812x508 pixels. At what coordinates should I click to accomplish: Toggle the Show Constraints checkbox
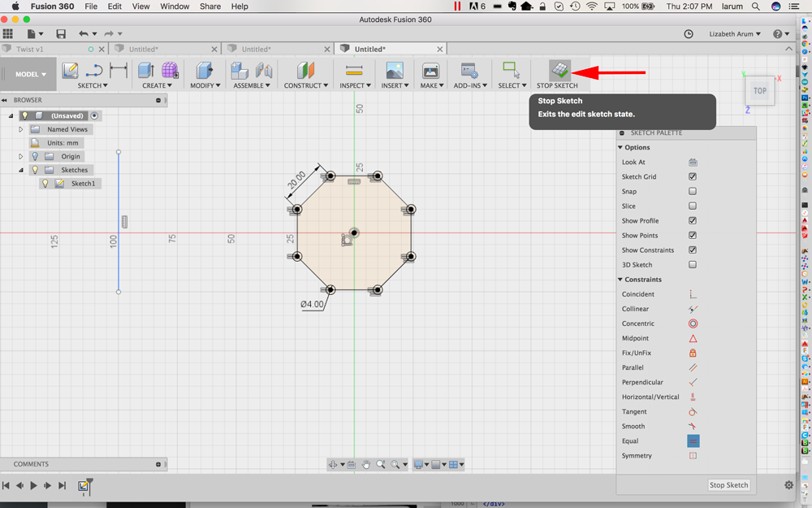point(693,250)
